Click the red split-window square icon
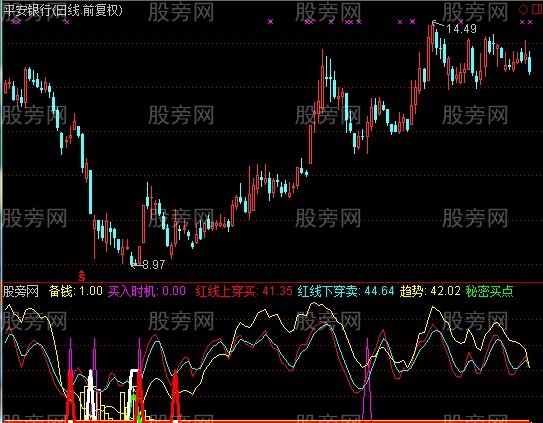This screenshot has height=423, width=543. tap(537, 9)
